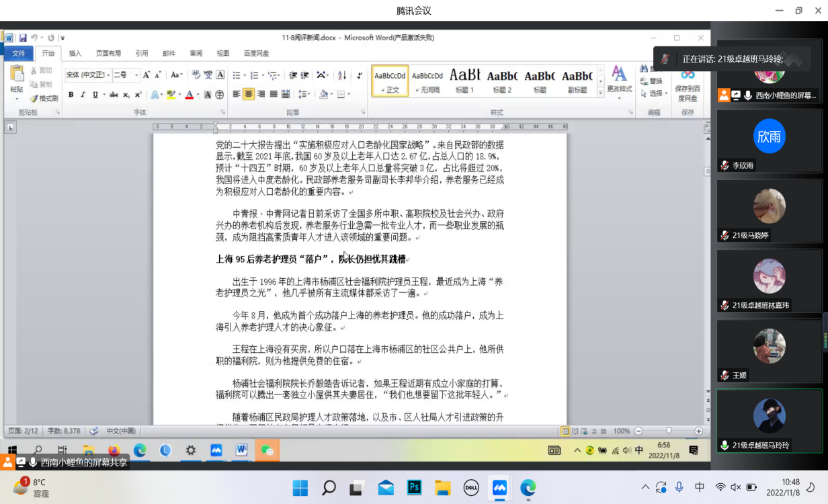Toggle bold formatting in the Word ribbon
828x504 pixels.
click(71, 95)
